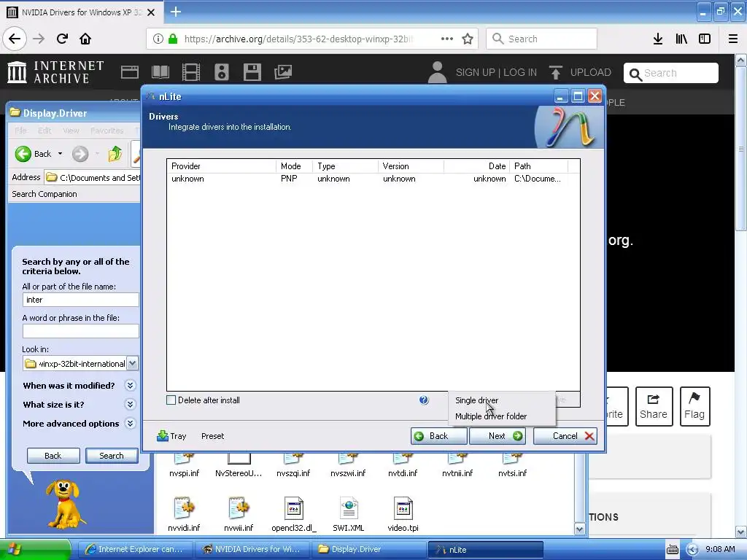Select nvvidi.inf file
747x560 pixels.
click(x=184, y=514)
